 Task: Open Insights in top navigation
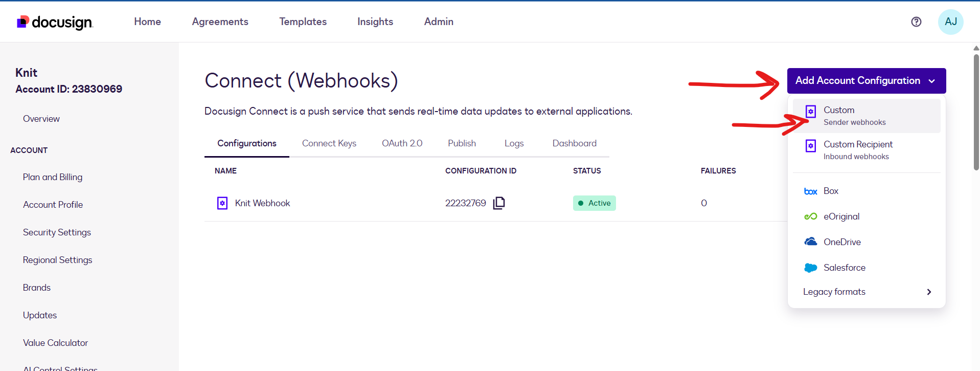point(375,21)
